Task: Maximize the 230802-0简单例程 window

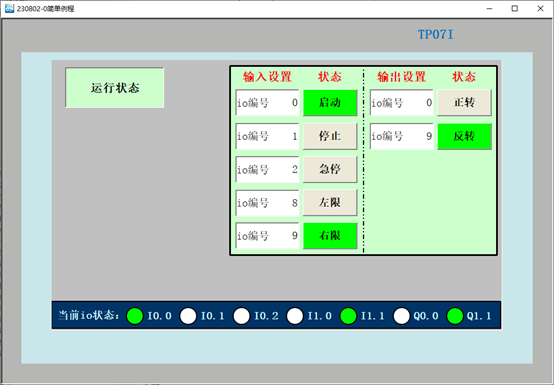Action: coord(515,8)
